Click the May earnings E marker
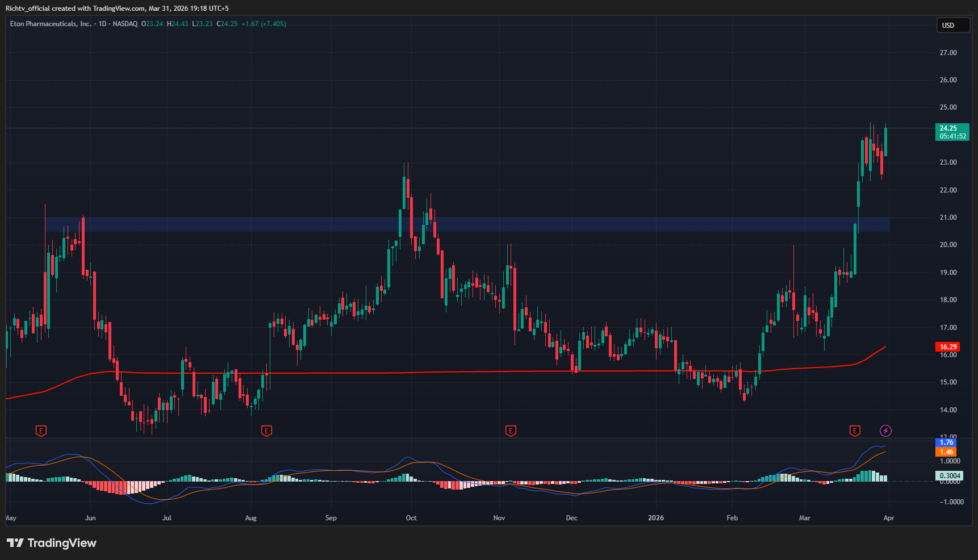The width and height of the screenshot is (978, 560). click(41, 431)
